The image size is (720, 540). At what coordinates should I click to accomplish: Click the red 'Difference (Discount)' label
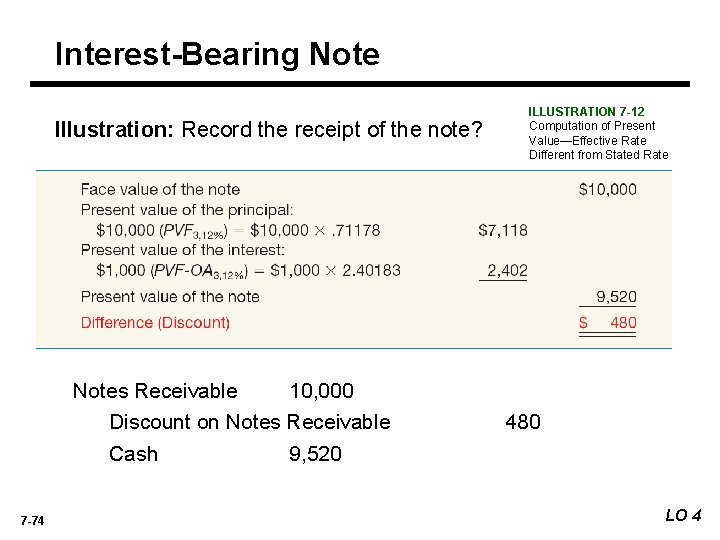(x=155, y=323)
